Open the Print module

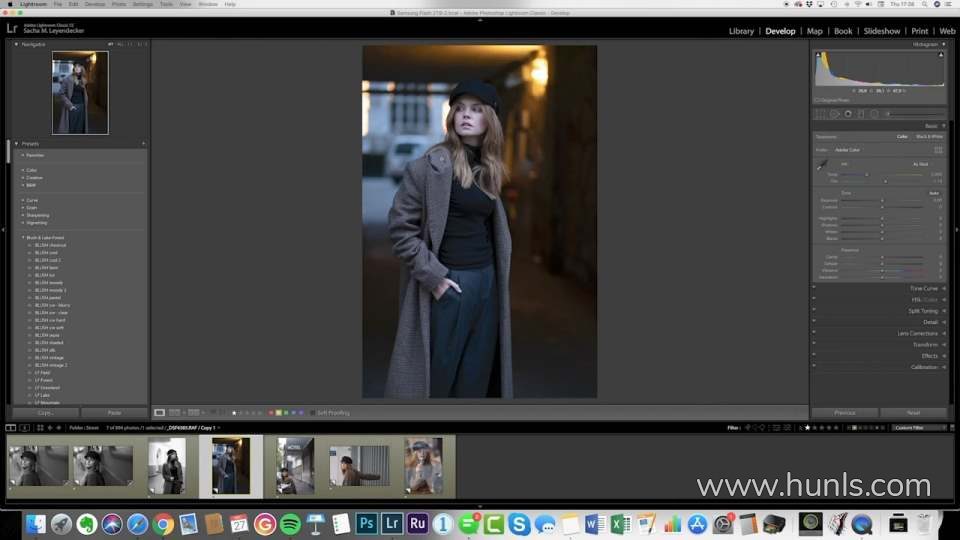point(920,31)
